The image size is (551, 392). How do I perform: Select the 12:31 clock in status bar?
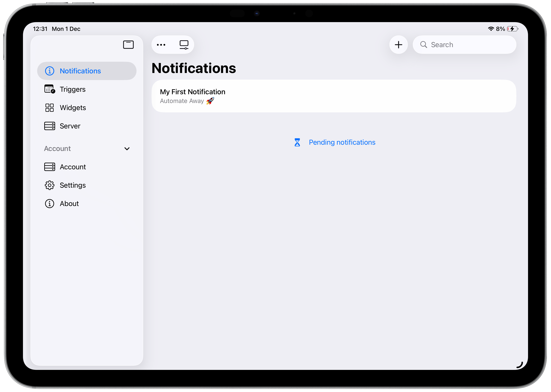tap(40, 29)
